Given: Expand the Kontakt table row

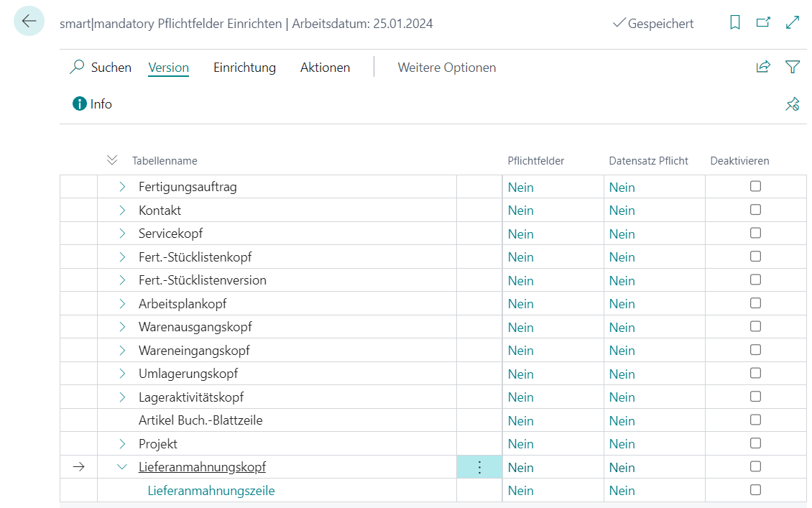Looking at the screenshot, I should pyautogui.click(x=122, y=211).
